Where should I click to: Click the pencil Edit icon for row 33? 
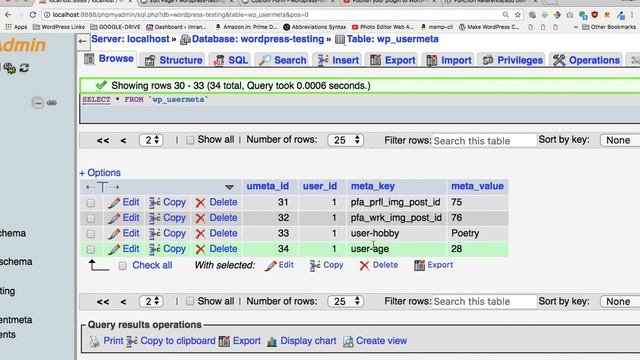114,233
